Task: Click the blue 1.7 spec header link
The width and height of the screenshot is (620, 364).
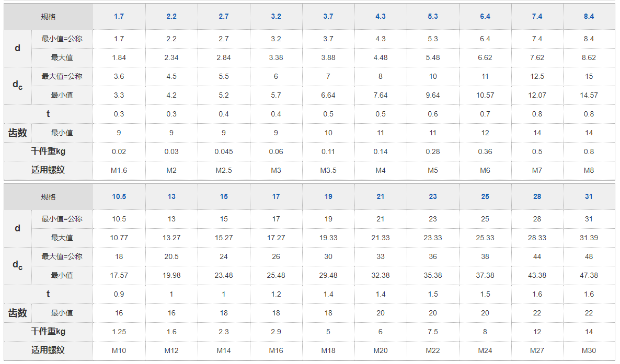Action: pyautogui.click(x=119, y=17)
